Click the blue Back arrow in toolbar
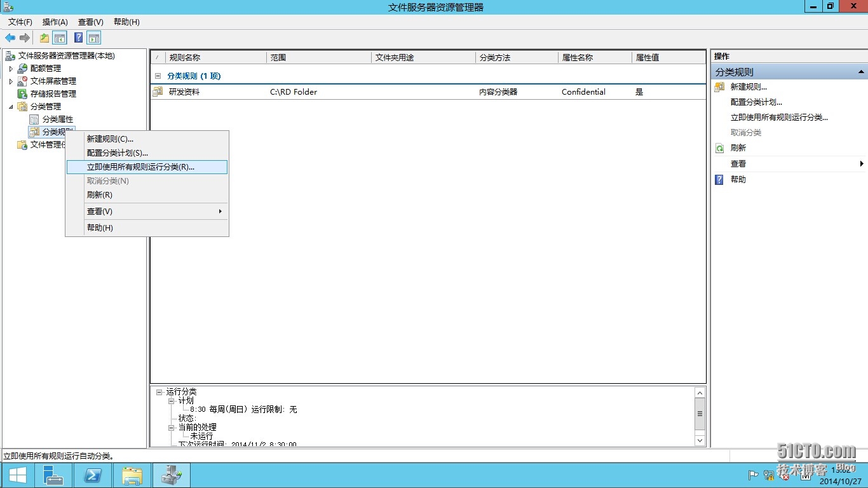 coord(10,38)
